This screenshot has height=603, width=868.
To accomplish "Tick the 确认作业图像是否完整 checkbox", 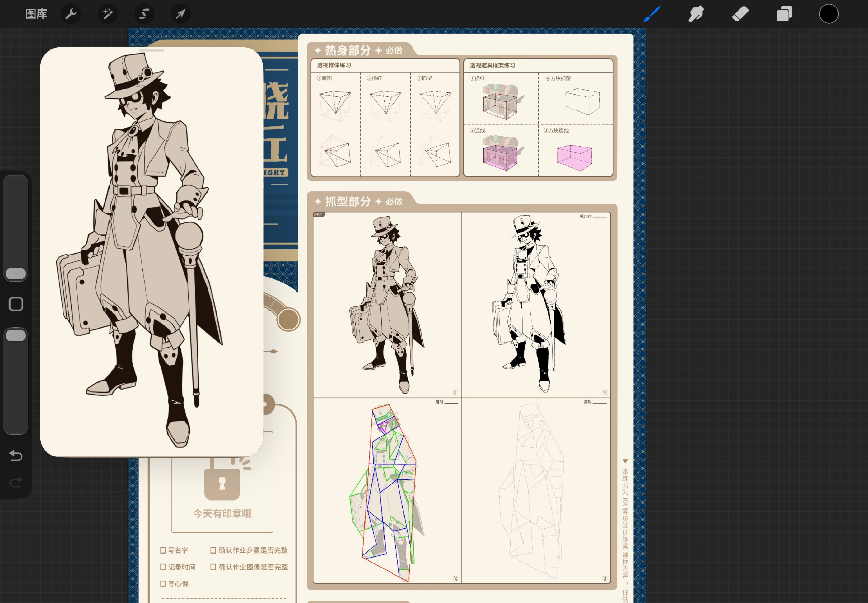I will (213, 567).
